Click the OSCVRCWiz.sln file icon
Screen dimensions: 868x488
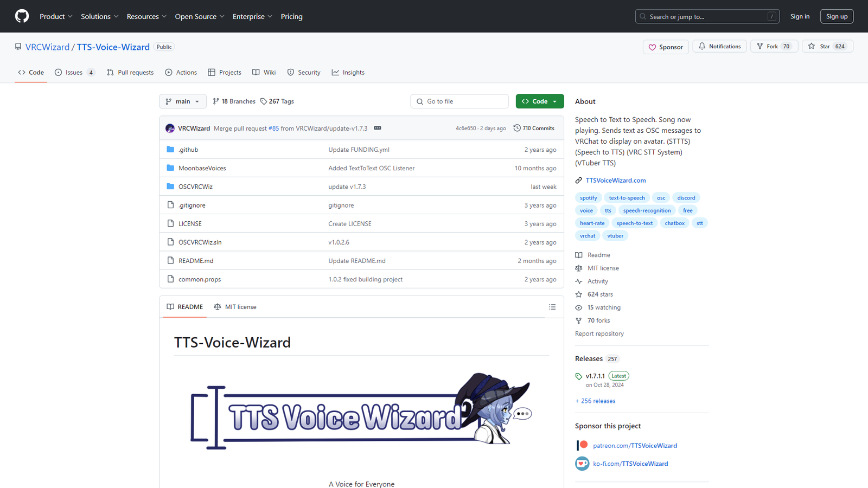pyautogui.click(x=170, y=242)
